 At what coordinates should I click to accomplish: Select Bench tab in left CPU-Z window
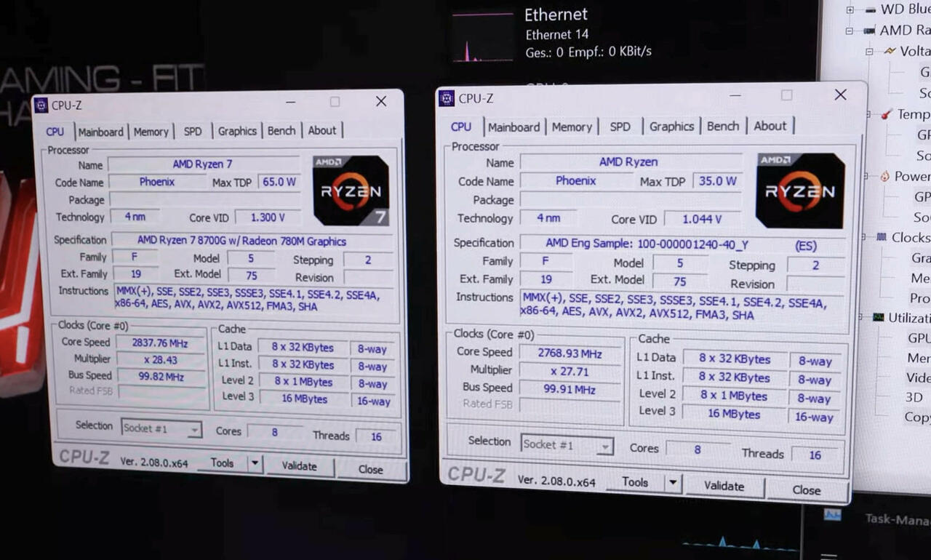281,131
